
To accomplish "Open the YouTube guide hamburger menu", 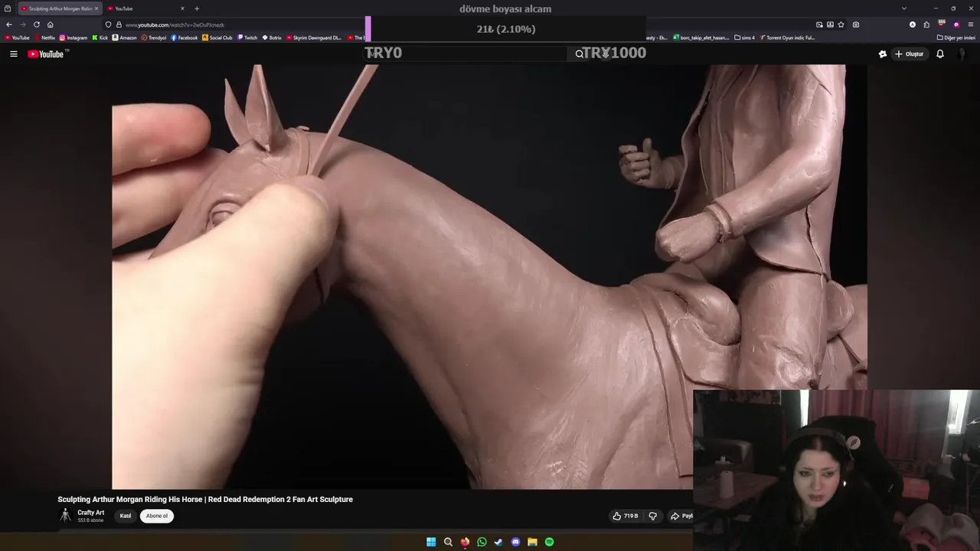I will click(13, 54).
